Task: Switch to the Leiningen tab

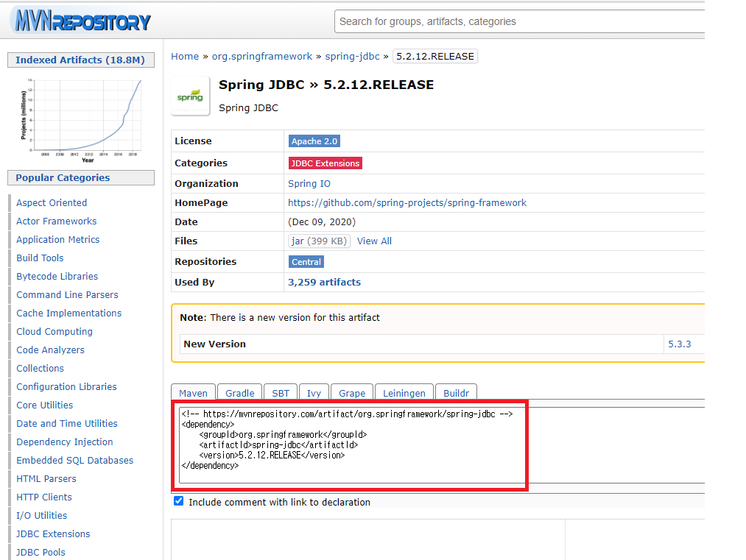Action: click(x=404, y=393)
